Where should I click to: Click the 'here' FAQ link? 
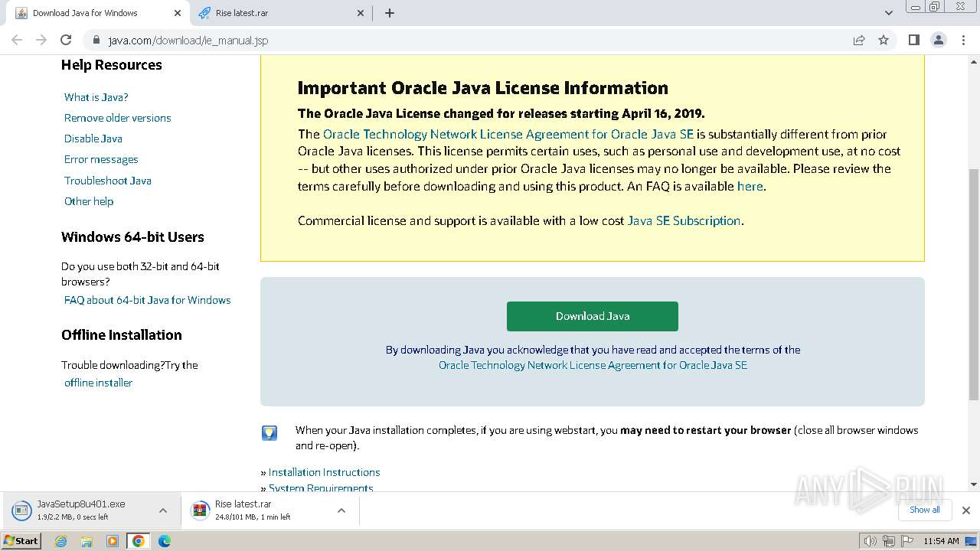(750, 186)
